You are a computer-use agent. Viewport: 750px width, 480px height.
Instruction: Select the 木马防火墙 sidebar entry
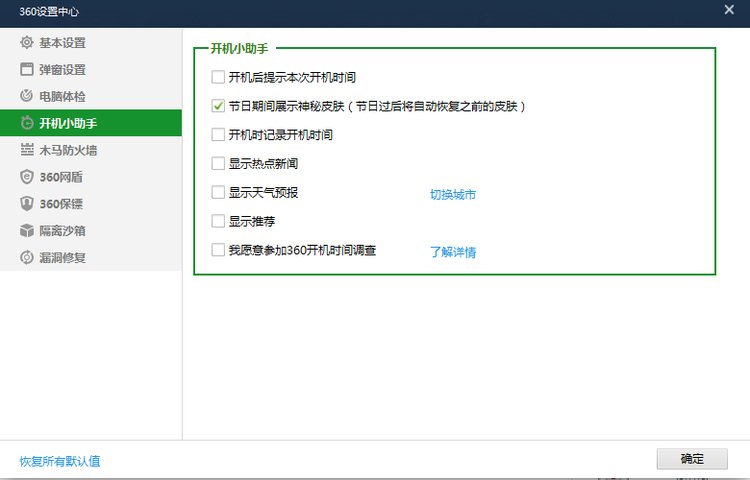pos(91,150)
